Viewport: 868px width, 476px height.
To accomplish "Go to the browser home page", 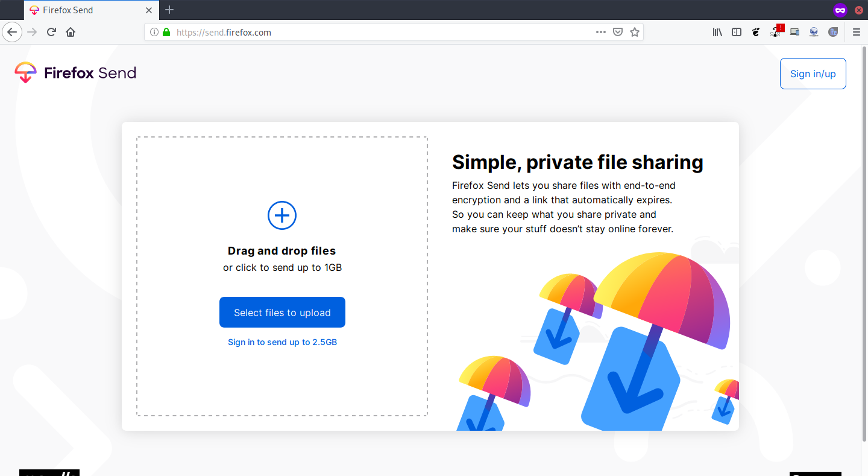I will (x=71, y=31).
